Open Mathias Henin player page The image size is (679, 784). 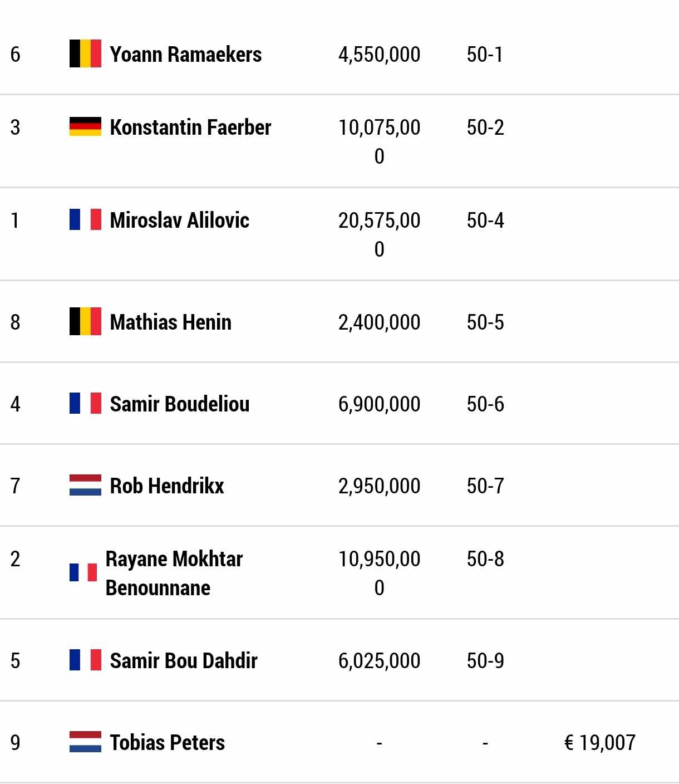[x=170, y=322]
